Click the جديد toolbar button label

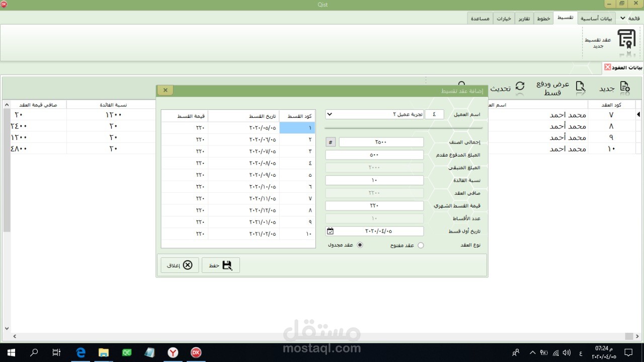(607, 89)
